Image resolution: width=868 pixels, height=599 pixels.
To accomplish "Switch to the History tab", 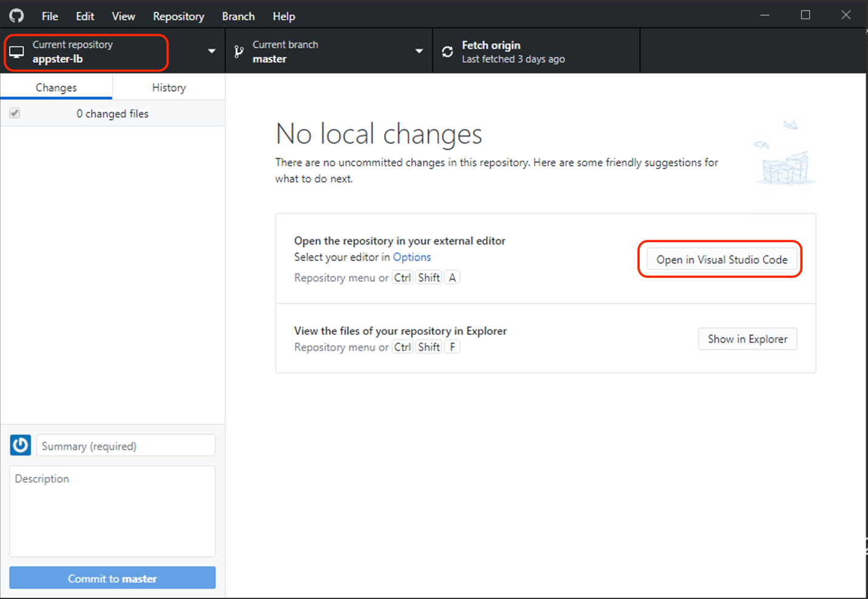I will [x=169, y=87].
